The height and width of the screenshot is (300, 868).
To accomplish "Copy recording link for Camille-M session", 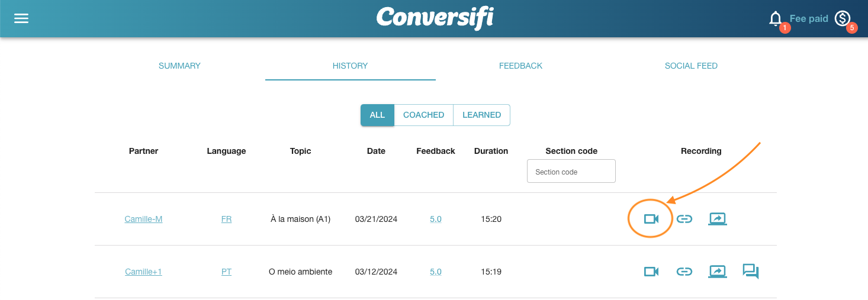I will click(x=684, y=219).
